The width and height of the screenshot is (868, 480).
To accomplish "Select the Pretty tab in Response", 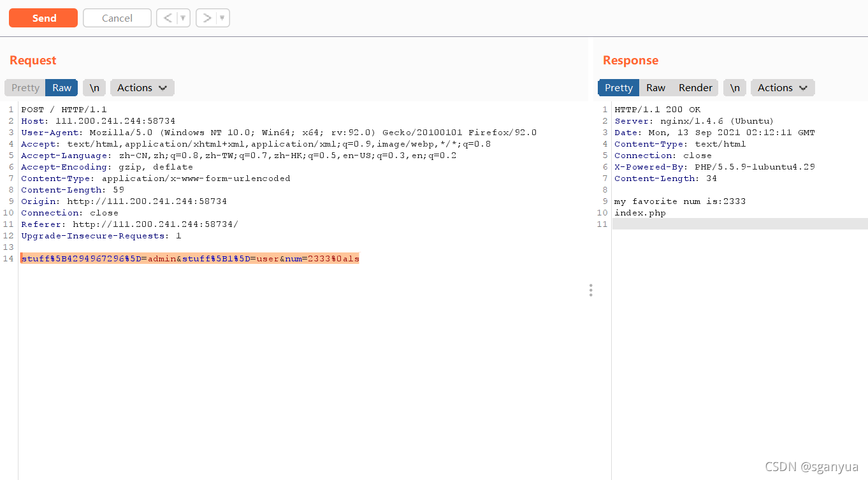I will coord(618,87).
